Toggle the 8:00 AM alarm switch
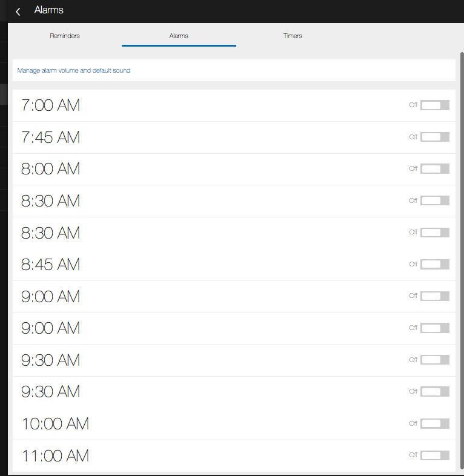This screenshot has width=464, height=476. click(x=434, y=168)
